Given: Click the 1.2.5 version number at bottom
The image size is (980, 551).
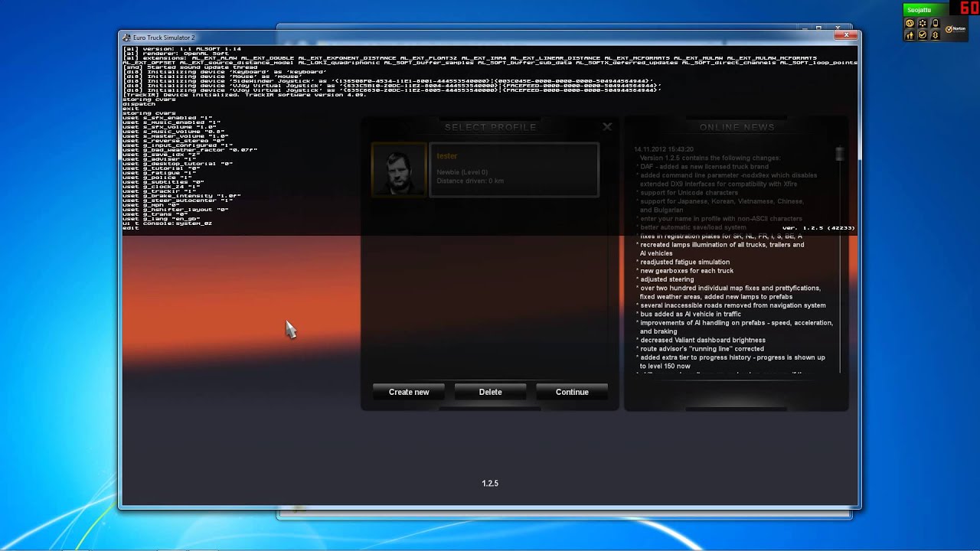Looking at the screenshot, I should pos(490,484).
